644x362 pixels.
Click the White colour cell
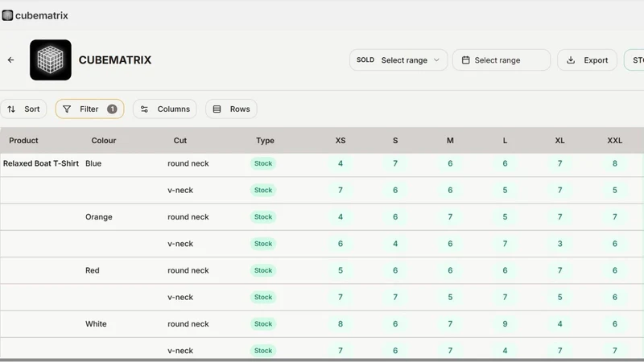click(96, 324)
